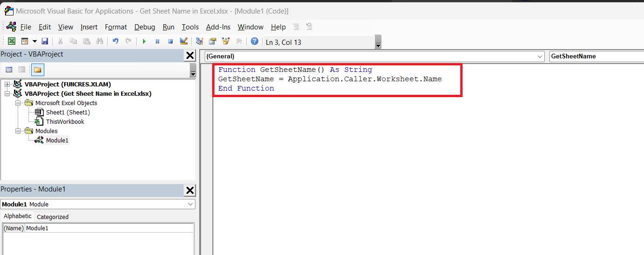The width and height of the screenshot is (644, 255).
Task: Click the Cut scissors icon
Action: click(61, 42)
